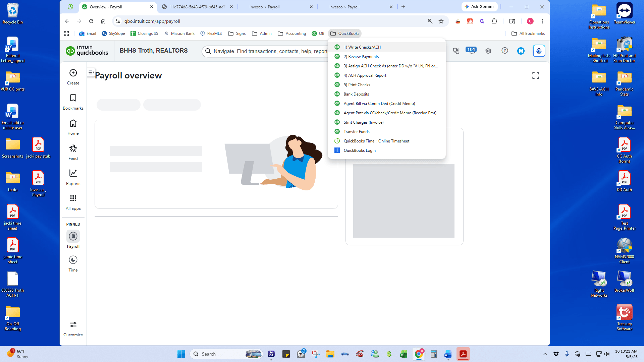Open the QuickBooks help question mark
644x362 pixels.
pyautogui.click(x=505, y=51)
